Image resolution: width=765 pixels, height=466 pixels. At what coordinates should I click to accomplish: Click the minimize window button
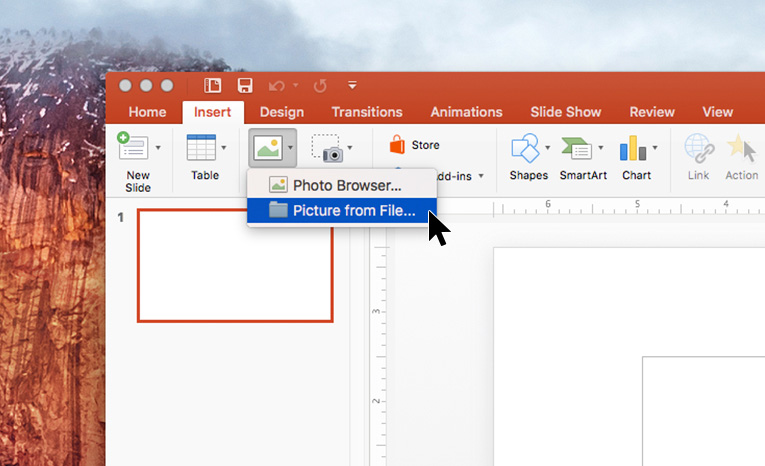coord(146,85)
